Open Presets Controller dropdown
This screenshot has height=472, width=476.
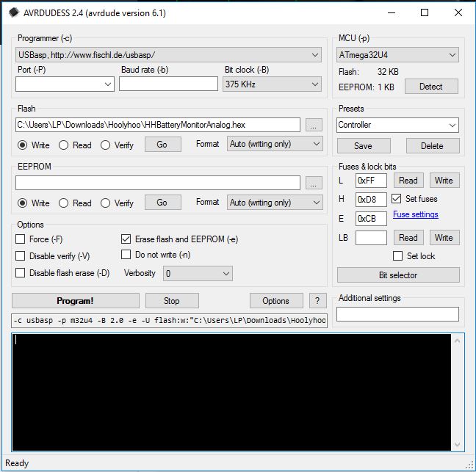point(397,125)
